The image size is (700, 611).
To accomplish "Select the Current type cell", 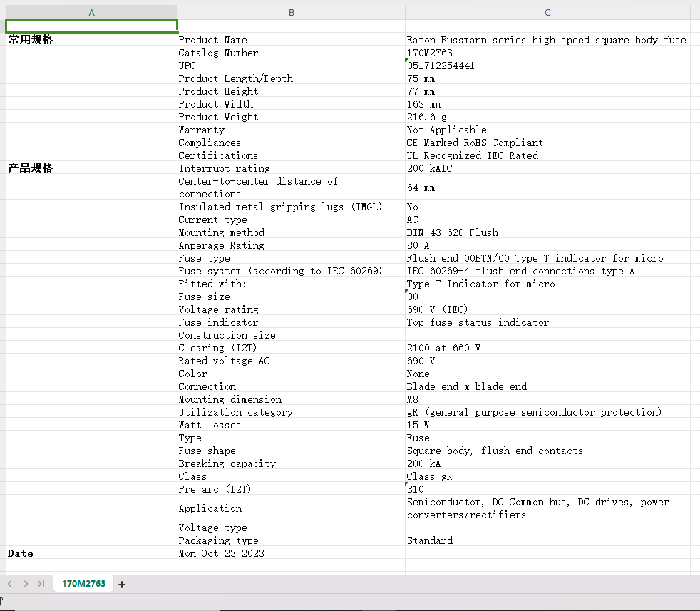I will point(291,220).
